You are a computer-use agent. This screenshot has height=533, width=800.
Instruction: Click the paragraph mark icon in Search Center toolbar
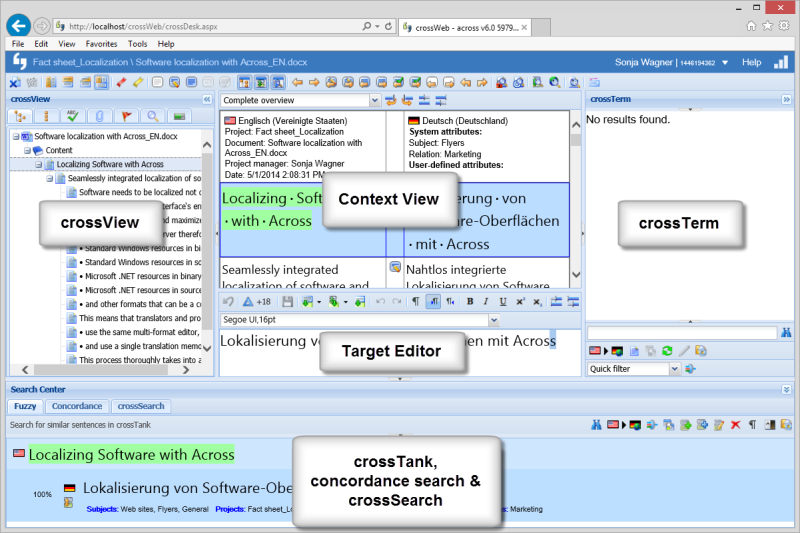point(752,424)
